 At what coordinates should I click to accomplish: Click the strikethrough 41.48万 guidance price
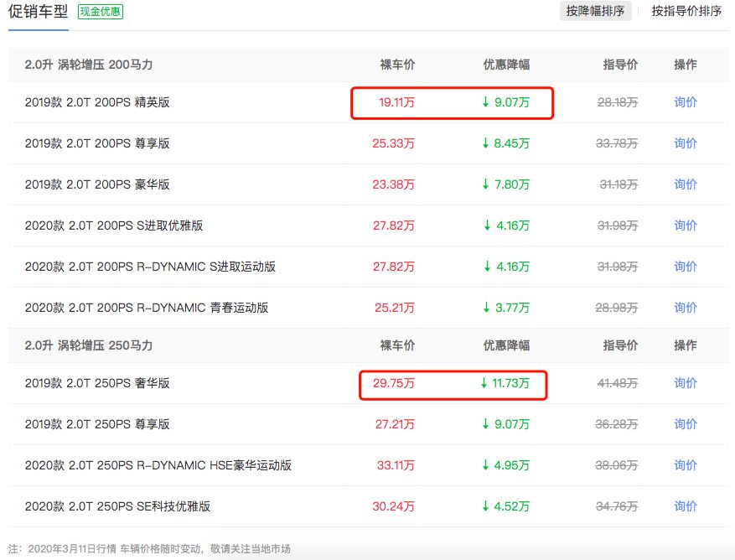click(x=616, y=383)
